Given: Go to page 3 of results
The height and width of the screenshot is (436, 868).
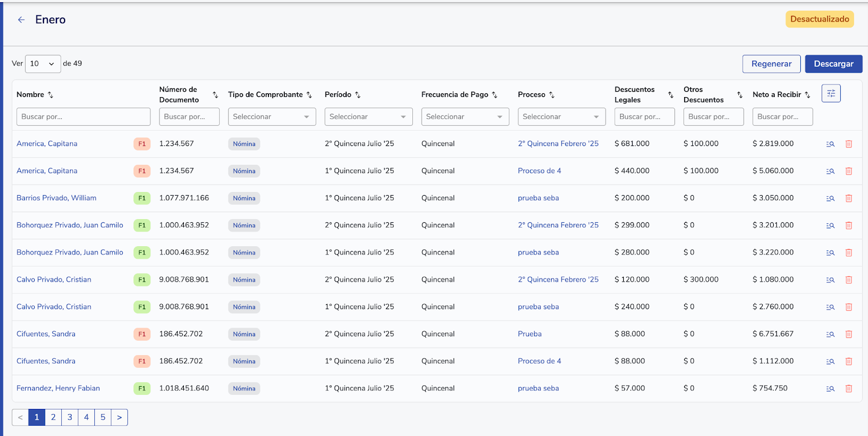Looking at the screenshot, I should click(x=69, y=417).
